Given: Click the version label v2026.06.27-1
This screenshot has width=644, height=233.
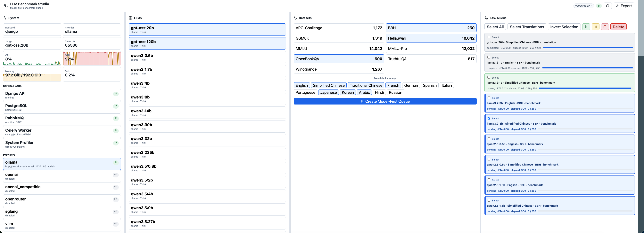Looking at the screenshot, I should pyautogui.click(x=583, y=6).
